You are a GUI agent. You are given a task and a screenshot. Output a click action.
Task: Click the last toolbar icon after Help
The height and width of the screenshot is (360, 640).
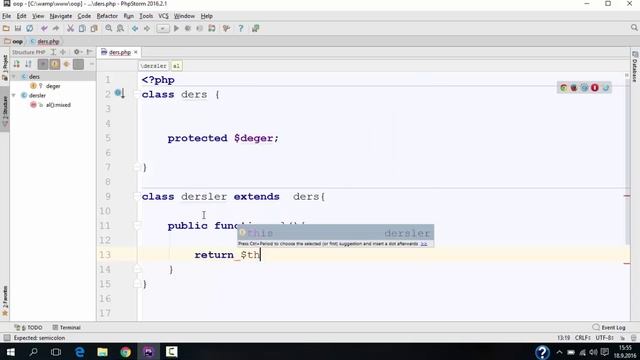(x=256, y=28)
